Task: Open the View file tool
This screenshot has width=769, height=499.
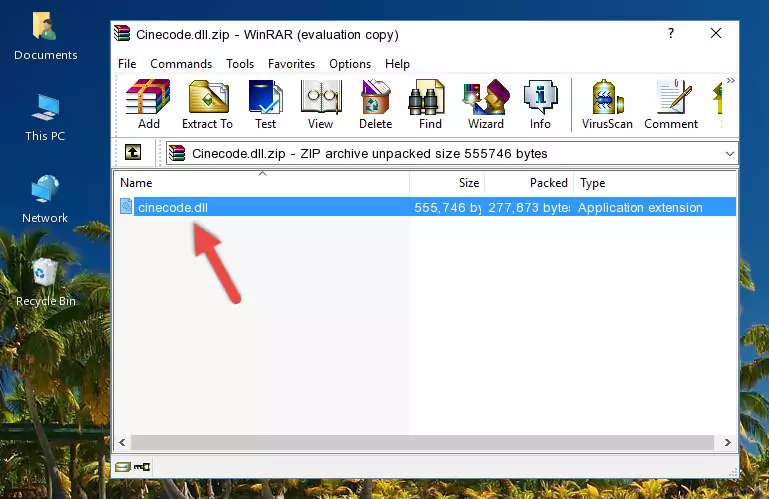Action: pyautogui.click(x=321, y=104)
